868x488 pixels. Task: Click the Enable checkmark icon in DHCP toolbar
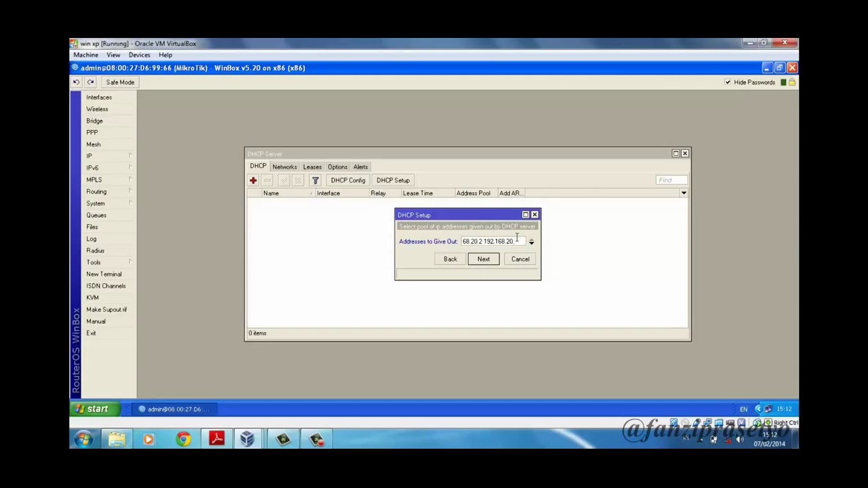click(x=283, y=180)
